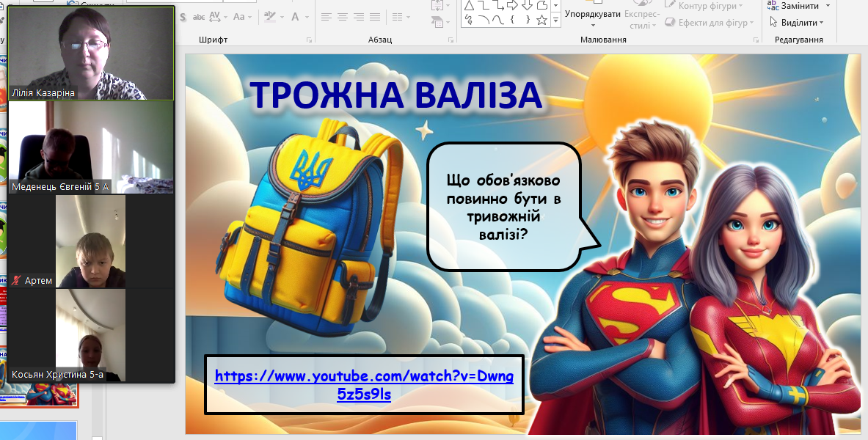Open character spacing AV options
The image size is (868, 440).
click(218, 17)
